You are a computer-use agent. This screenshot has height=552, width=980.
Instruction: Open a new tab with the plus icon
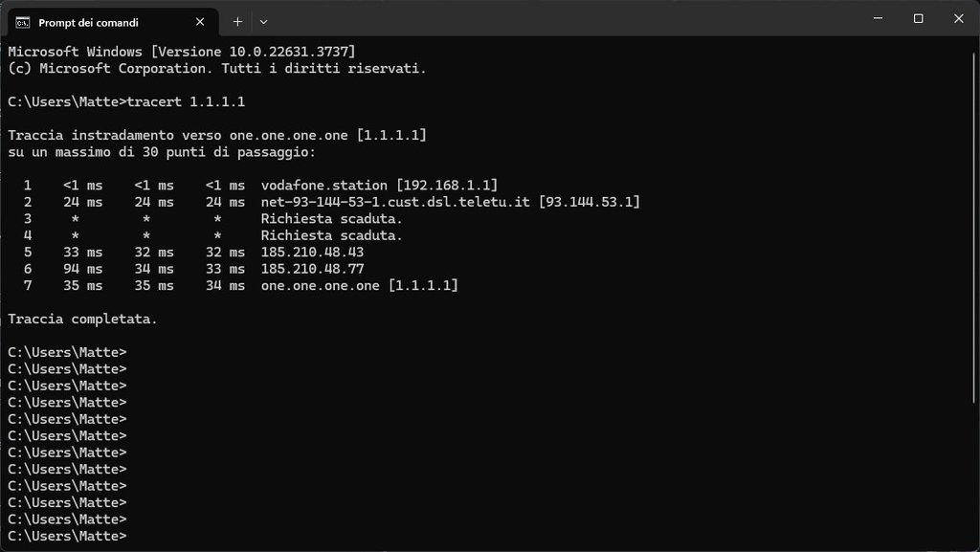pos(237,22)
